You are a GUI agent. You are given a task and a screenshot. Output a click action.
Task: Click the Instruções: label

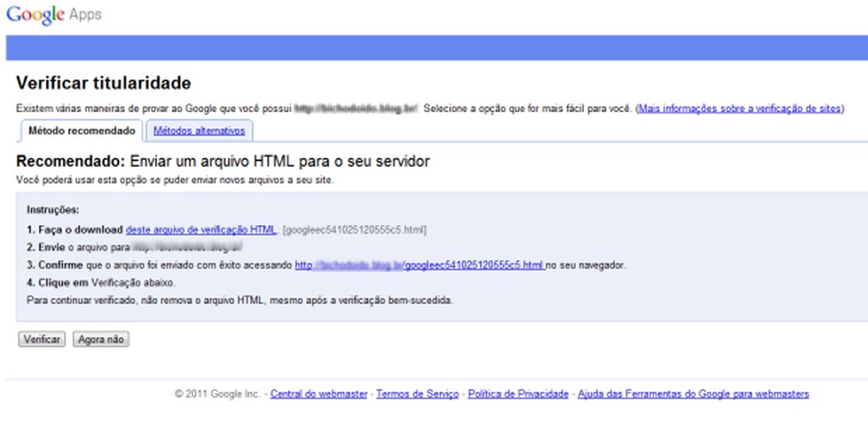[53, 210]
